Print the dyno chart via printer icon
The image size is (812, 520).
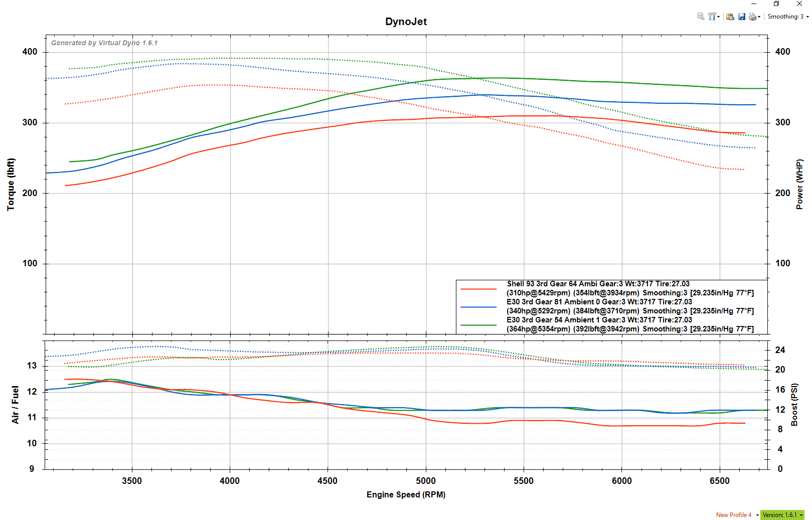(x=752, y=17)
